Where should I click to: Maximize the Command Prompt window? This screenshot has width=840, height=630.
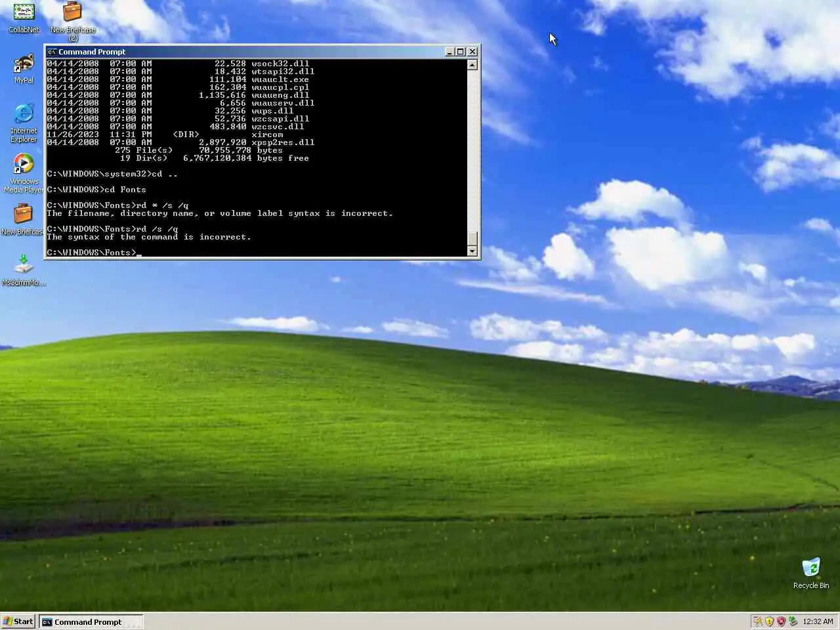[461, 52]
